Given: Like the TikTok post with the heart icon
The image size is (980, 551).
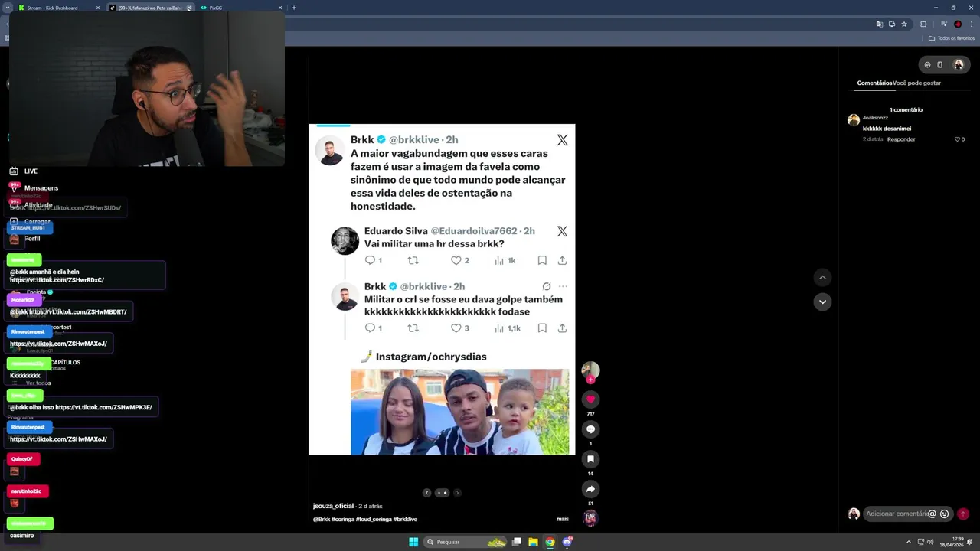Looking at the screenshot, I should (590, 399).
